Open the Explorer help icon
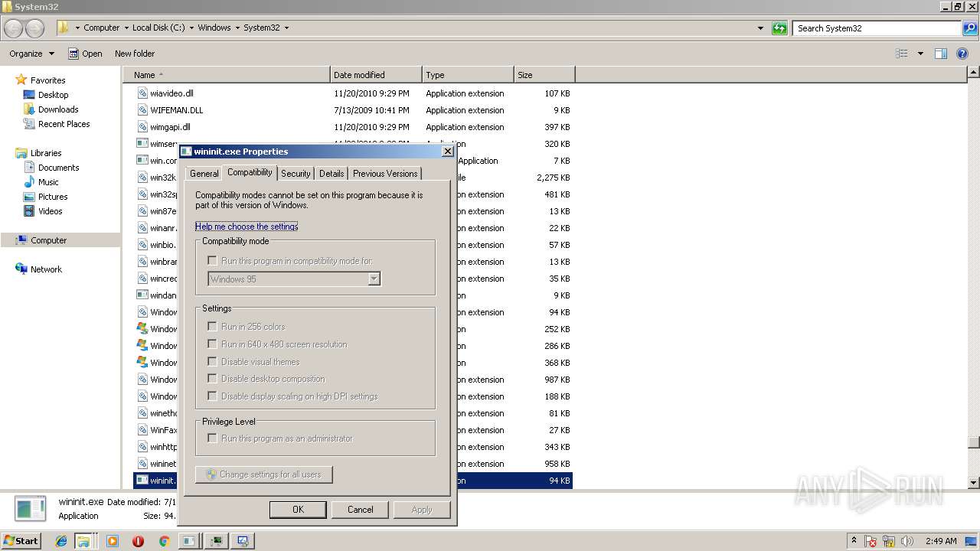The width and height of the screenshot is (980, 551). pyautogui.click(x=963, y=54)
